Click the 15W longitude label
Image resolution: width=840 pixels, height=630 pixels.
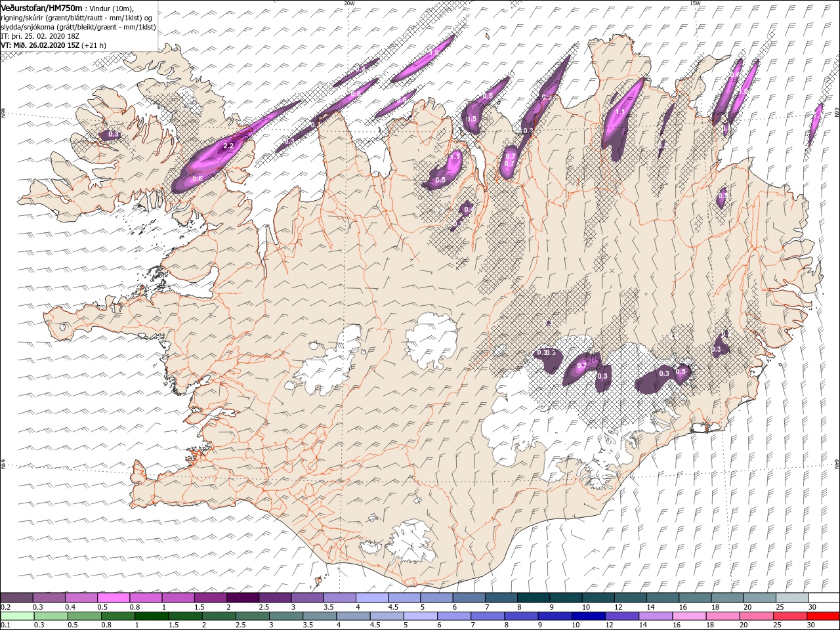(x=694, y=3)
